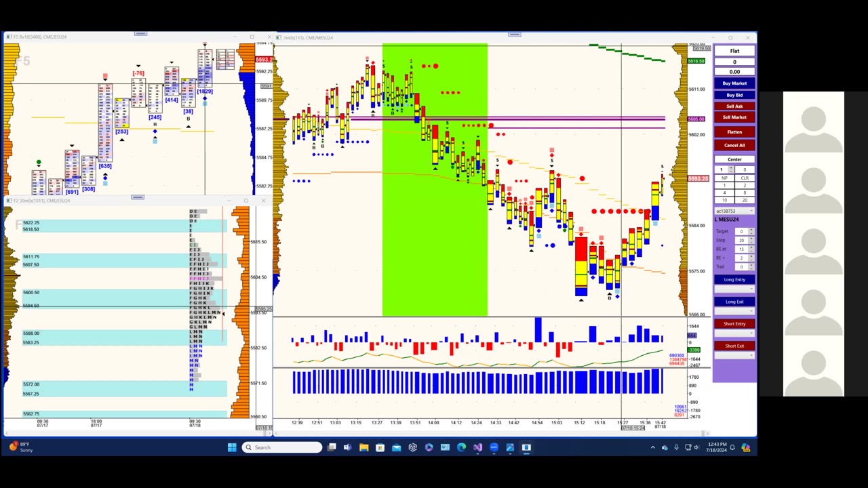The image size is (868, 488).
Task: Click the Flat position status box
Action: 734,51
